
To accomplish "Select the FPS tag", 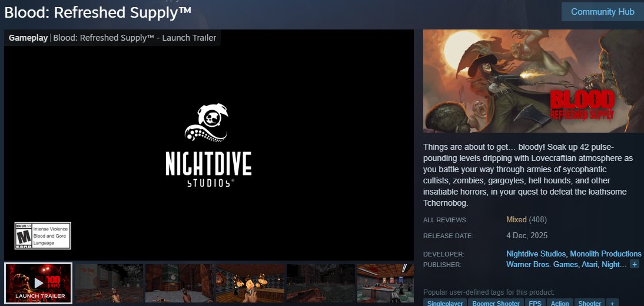I will tap(535, 304).
